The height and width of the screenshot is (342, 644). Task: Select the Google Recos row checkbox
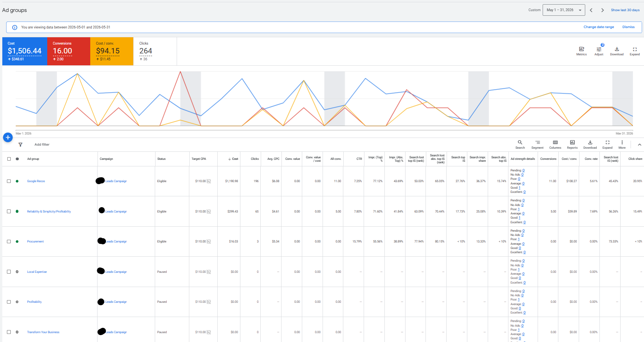coord(9,181)
